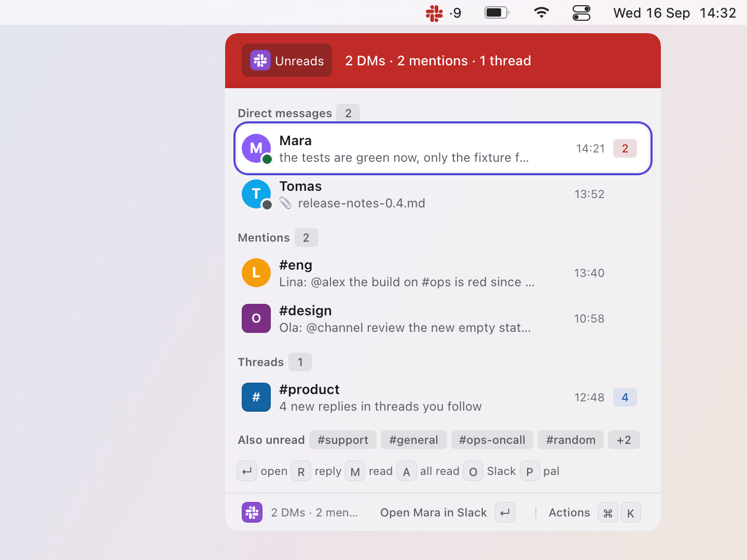Image resolution: width=747 pixels, height=560 pixels.
Task: Click the Unreads tab button in header
Action: click(287, 60)
